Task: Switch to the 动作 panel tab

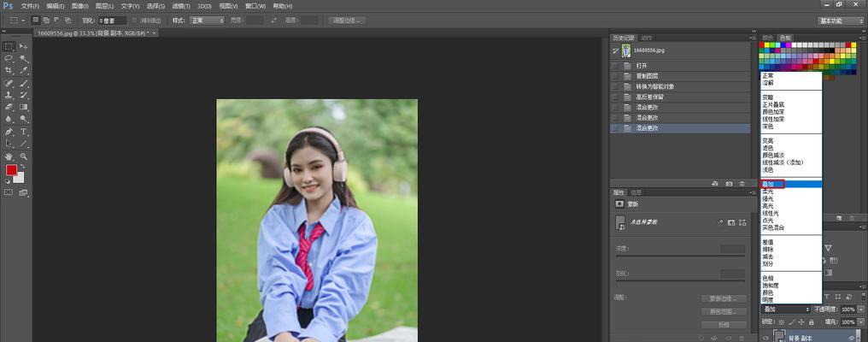Action: [x=647, y=38]
